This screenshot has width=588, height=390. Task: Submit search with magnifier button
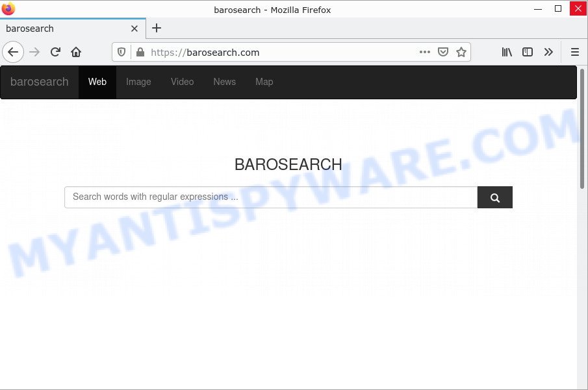click(x=495, y=197)
